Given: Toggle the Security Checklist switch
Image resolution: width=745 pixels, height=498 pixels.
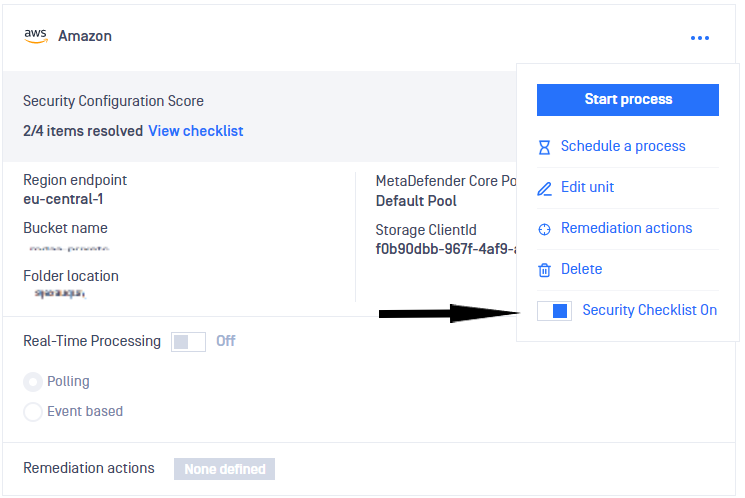Looking at the screenshot, I should click(554, 311).
